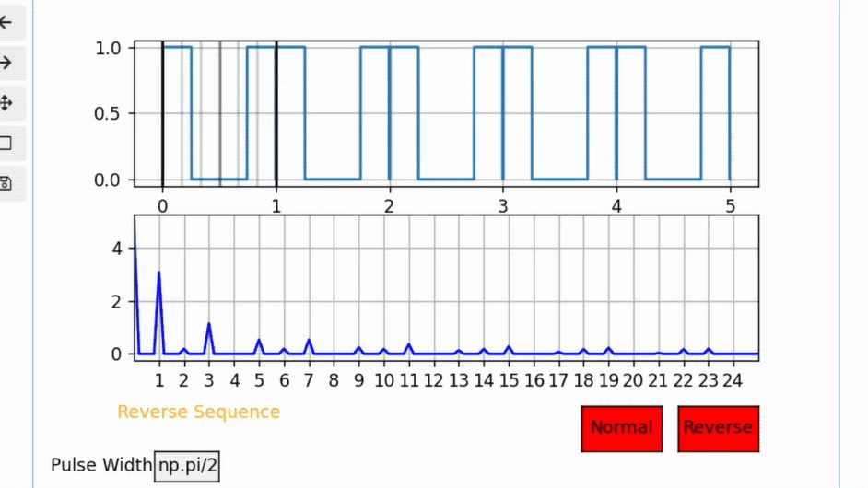Click the gray vertical marker at x=0.5

[219, 110]
